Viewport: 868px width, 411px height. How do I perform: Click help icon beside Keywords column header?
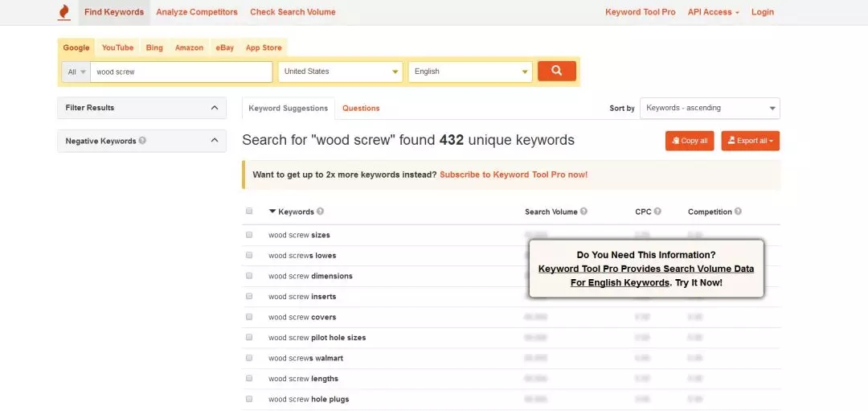pos(320,212)
